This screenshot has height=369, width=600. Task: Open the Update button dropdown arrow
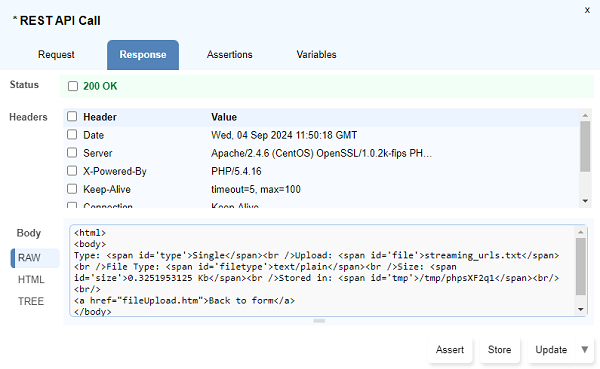click(x=584, y=349)
